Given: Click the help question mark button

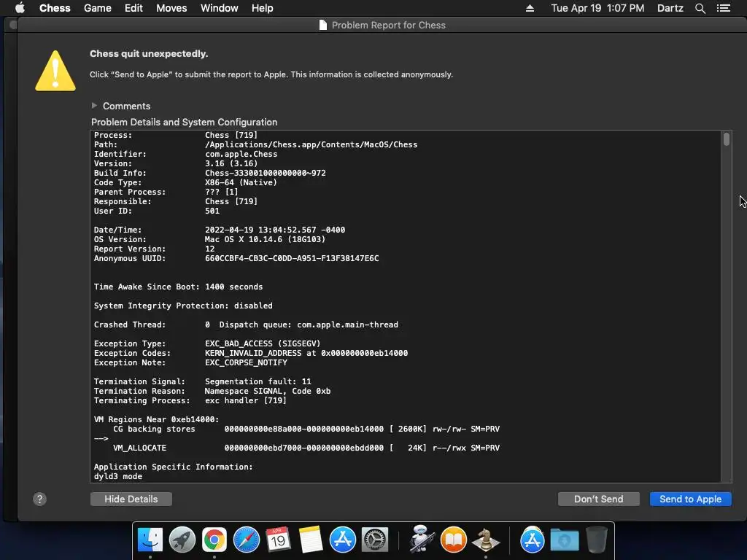Looking at the screenshot, I should click(39, 499).
